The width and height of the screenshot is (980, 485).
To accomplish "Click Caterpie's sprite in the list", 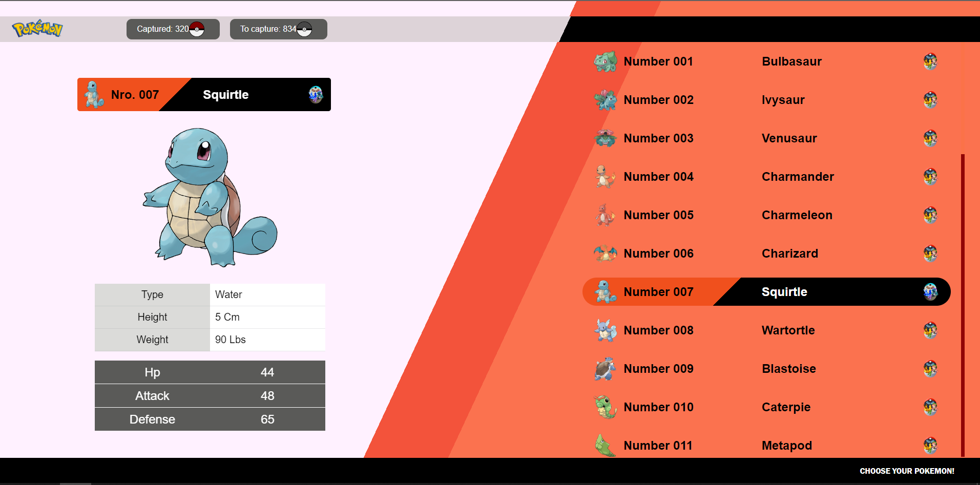I will tap(605, 407).
